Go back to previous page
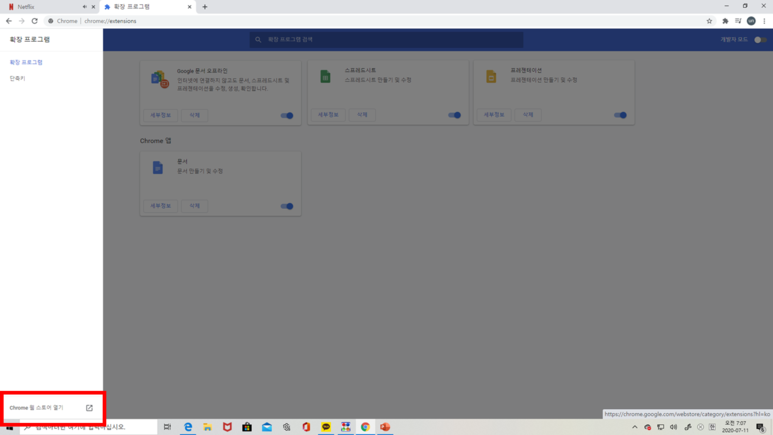 click(8, 21)
